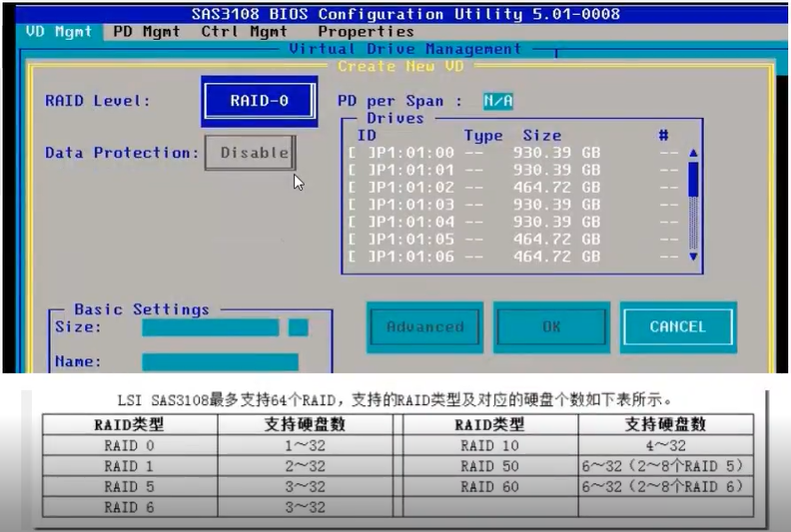Check drive P1:01:01 checkbox
Screen dimensions: 791x532
(361, 170)
